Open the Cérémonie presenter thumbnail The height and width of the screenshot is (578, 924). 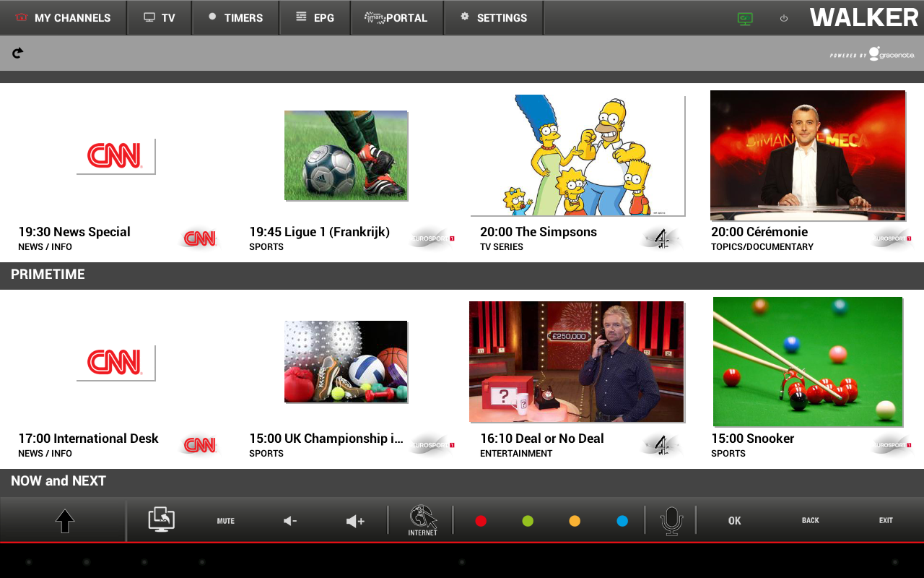(808, 155)
